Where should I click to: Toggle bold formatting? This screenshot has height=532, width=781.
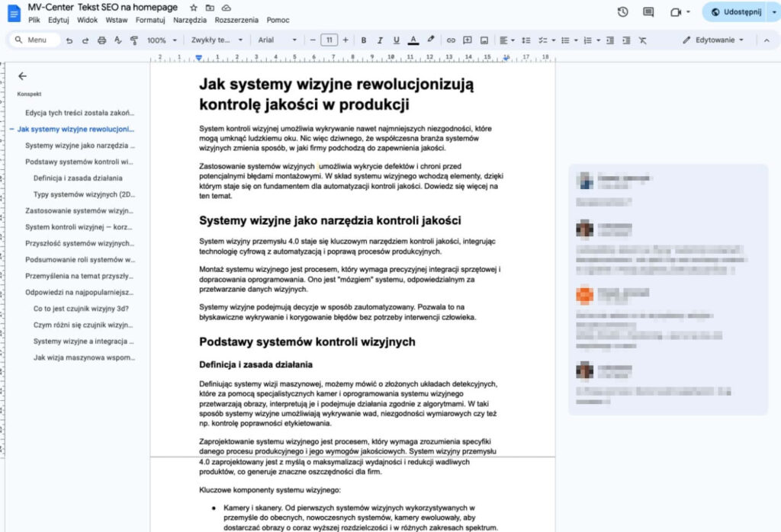(364, 40)
